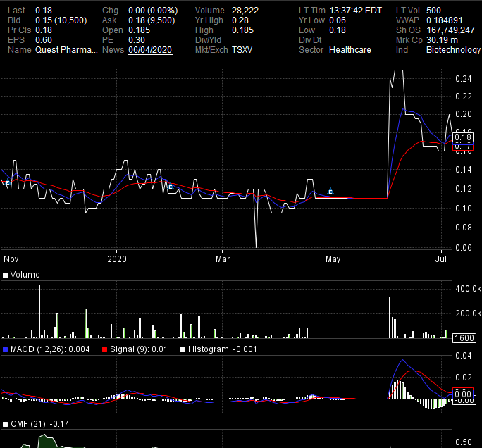Click the Last price value 0.18
Image resolution: width=482 pixels, height=448 pixels.
pos(44,11)
